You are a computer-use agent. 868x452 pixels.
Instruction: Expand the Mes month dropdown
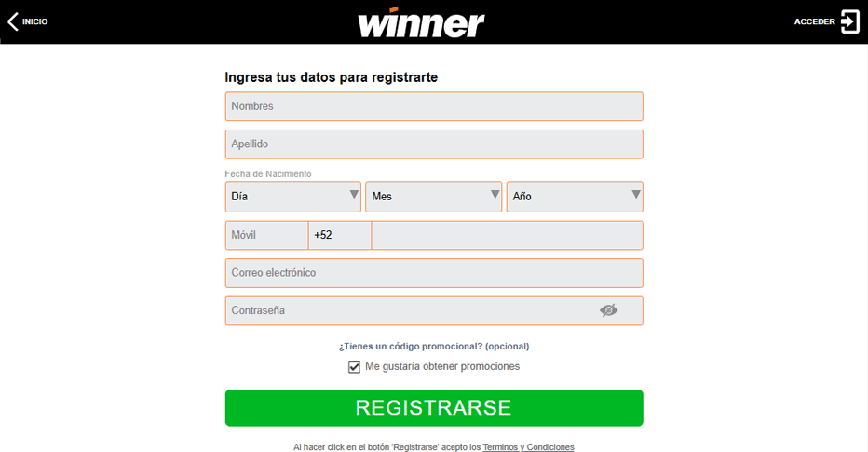tap(433, 197)
